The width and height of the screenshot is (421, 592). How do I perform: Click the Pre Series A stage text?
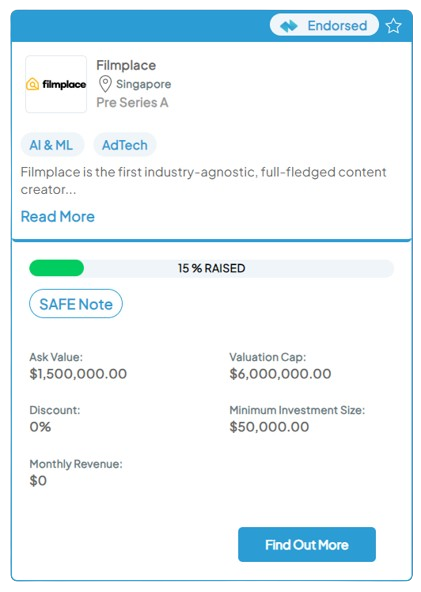(132, 102)
